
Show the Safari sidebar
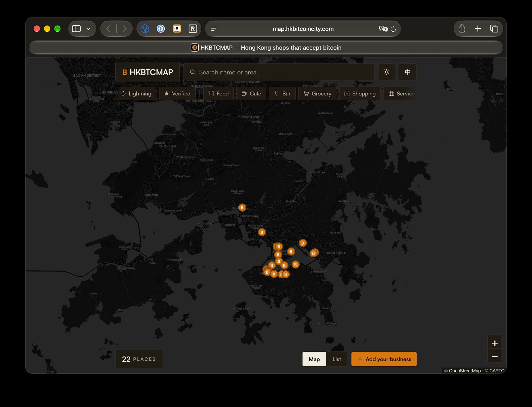(76, 29)
